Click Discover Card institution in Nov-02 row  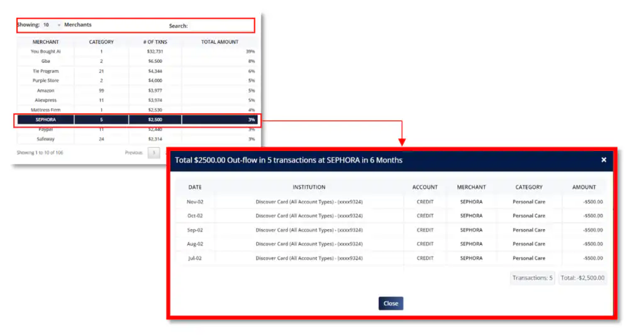pos(309,202)
